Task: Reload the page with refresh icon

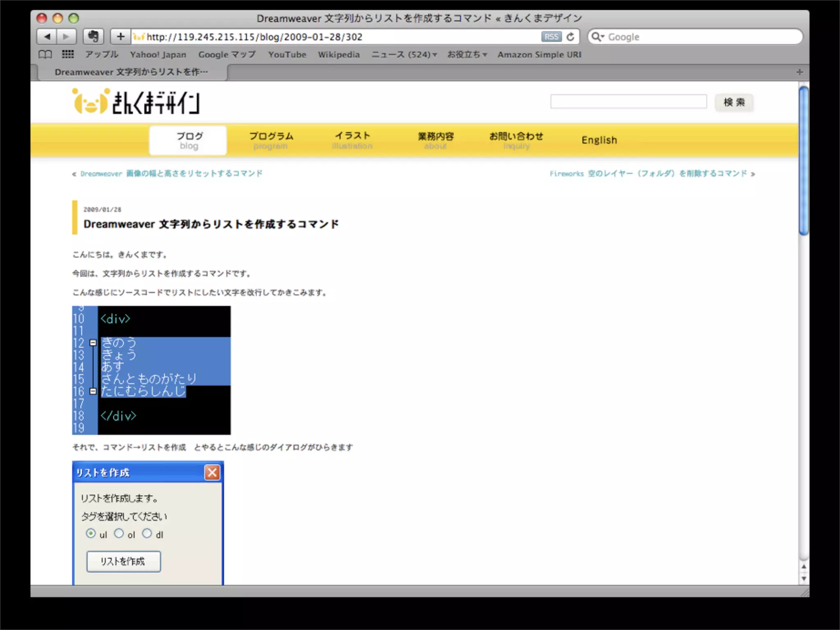Action: click(570, 37)
